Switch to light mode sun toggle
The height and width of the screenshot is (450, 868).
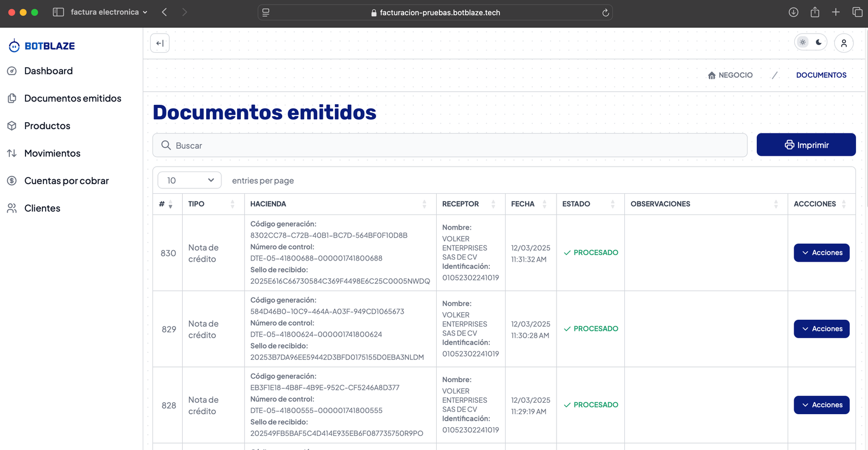[803, 42]
